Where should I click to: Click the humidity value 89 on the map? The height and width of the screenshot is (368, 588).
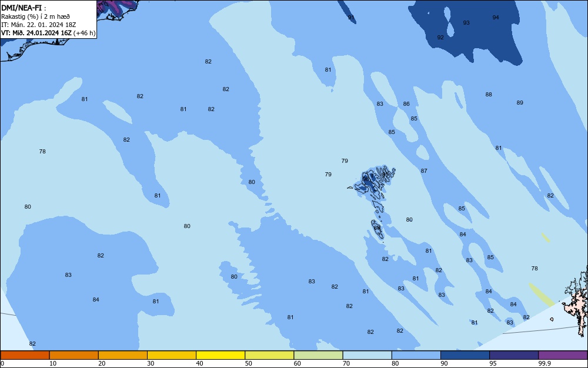(x=520, y=103)
